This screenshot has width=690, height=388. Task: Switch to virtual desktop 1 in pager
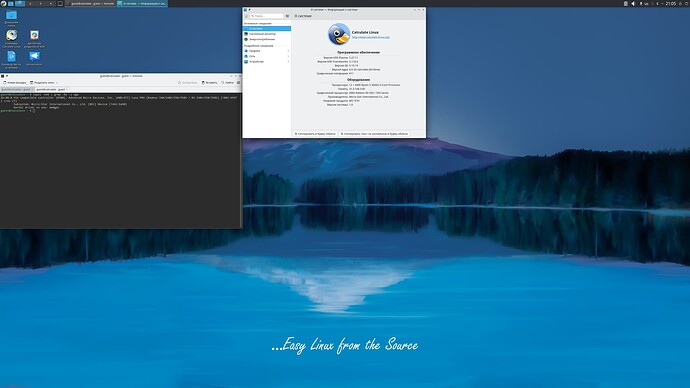coord(20,4)
